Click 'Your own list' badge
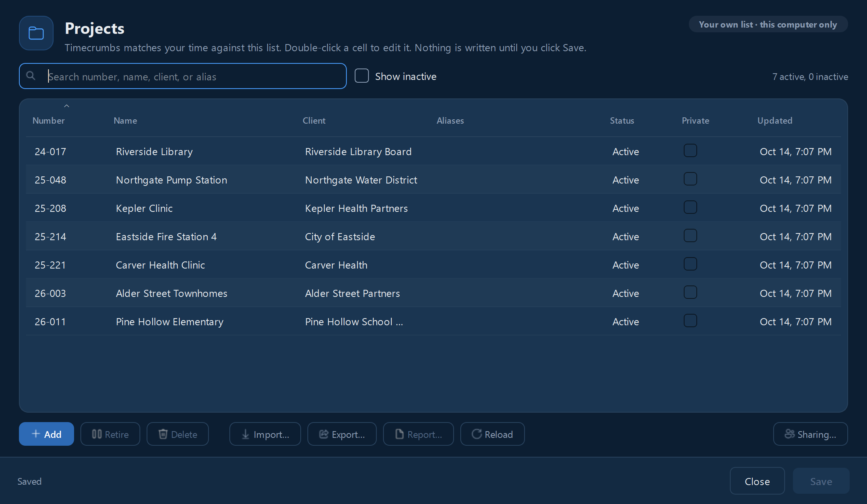 tap(768, 24)
